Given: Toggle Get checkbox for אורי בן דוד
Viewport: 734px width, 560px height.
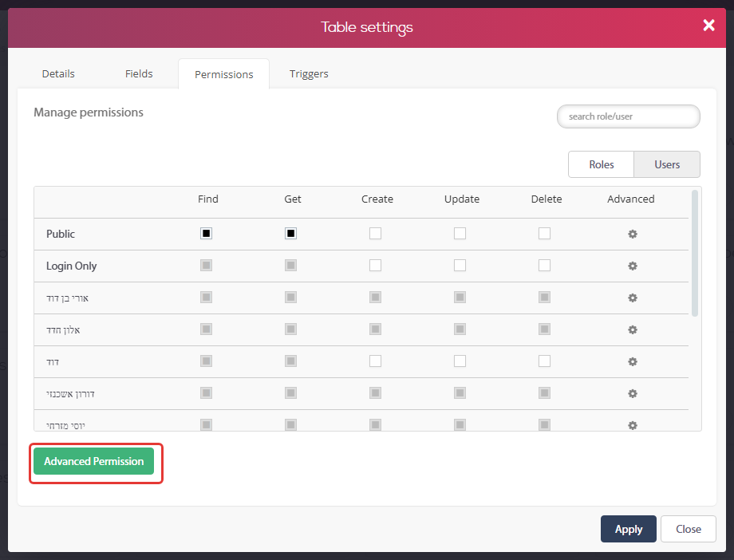Looking at the screenshot, I should click(x=290, y=297).
